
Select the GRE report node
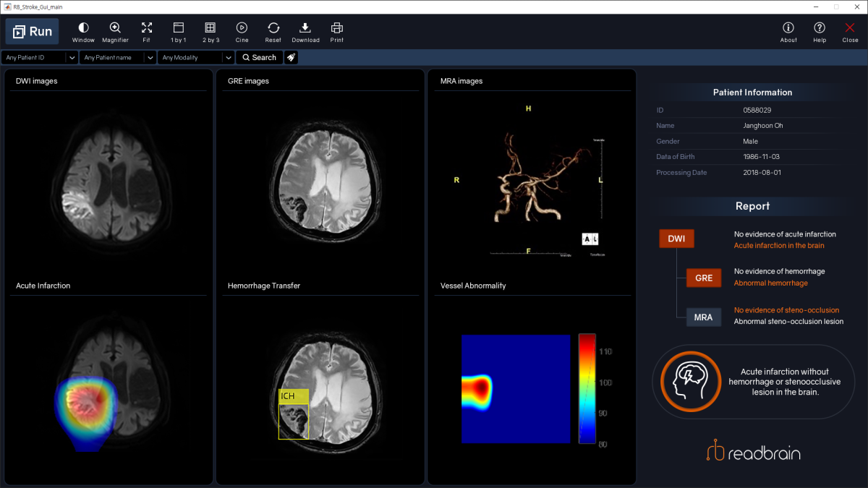(x=704, y=278)
